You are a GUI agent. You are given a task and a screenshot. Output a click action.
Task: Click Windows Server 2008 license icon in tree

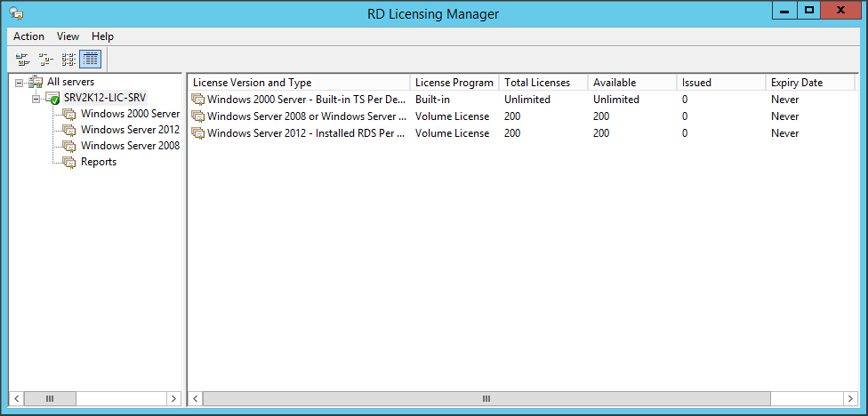click(68, 146)
